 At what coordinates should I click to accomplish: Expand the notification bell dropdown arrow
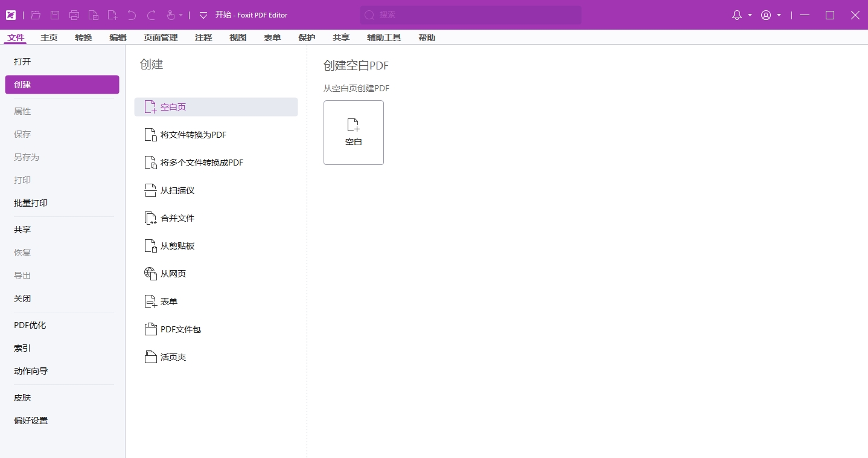click(x=750, y=15)
